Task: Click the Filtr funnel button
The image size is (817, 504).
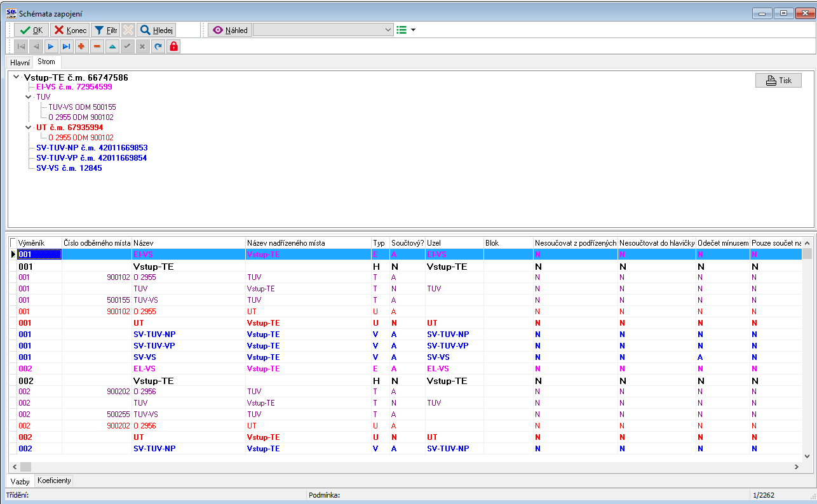Action: (105, 30)
